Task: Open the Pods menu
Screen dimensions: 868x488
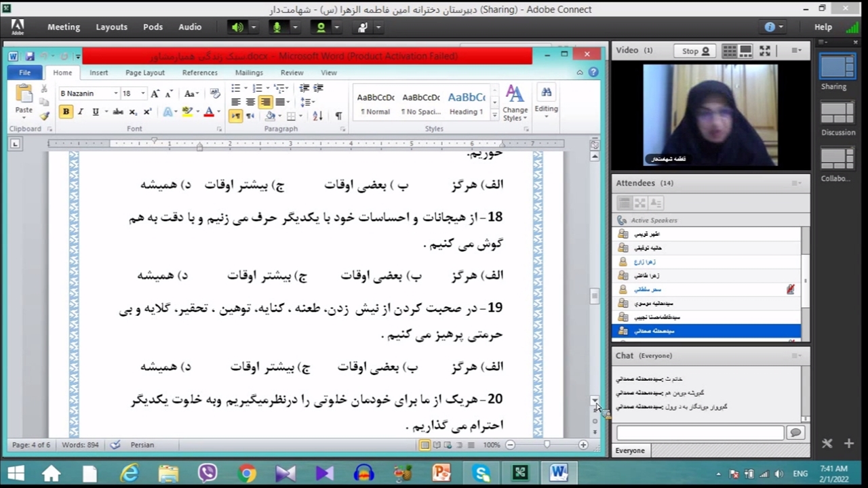Action: click(x=153, y=27)
